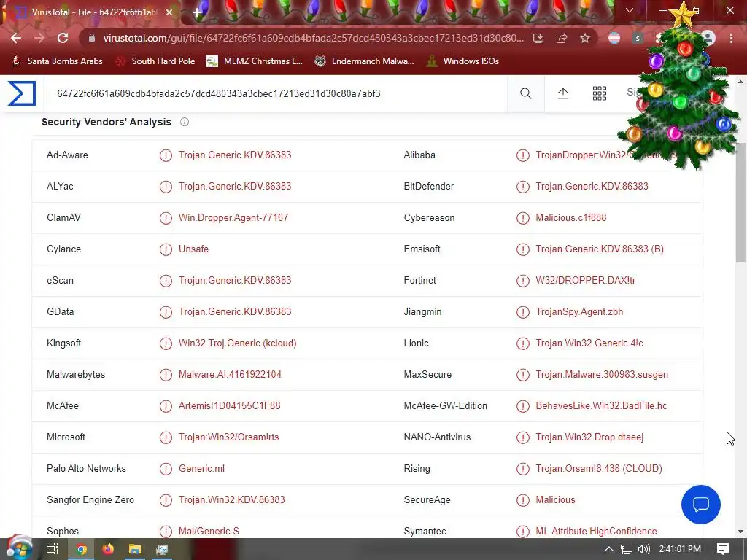The width and height of the screenshot is (747, 560).
Task: Open Santa Bombs Arabs bookmark
Action: point(57,61)
